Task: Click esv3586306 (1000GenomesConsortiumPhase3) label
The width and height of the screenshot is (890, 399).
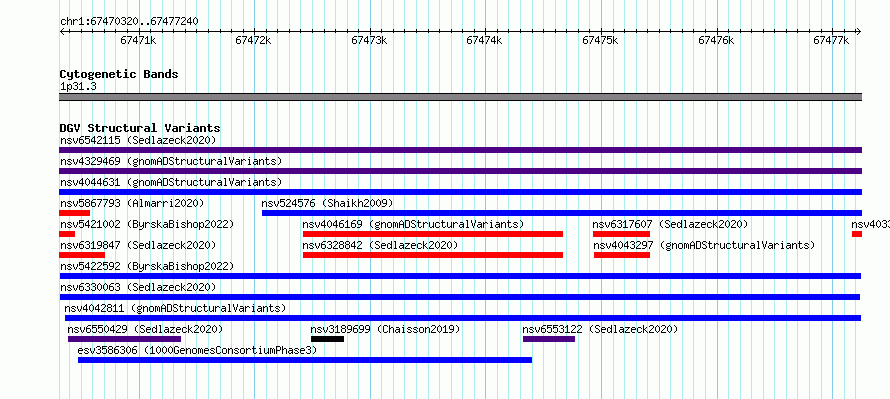Action: click(197, 350)
